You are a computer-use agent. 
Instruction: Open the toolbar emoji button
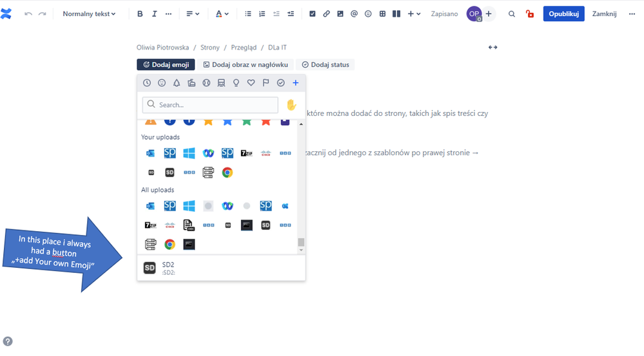(368, 14)
